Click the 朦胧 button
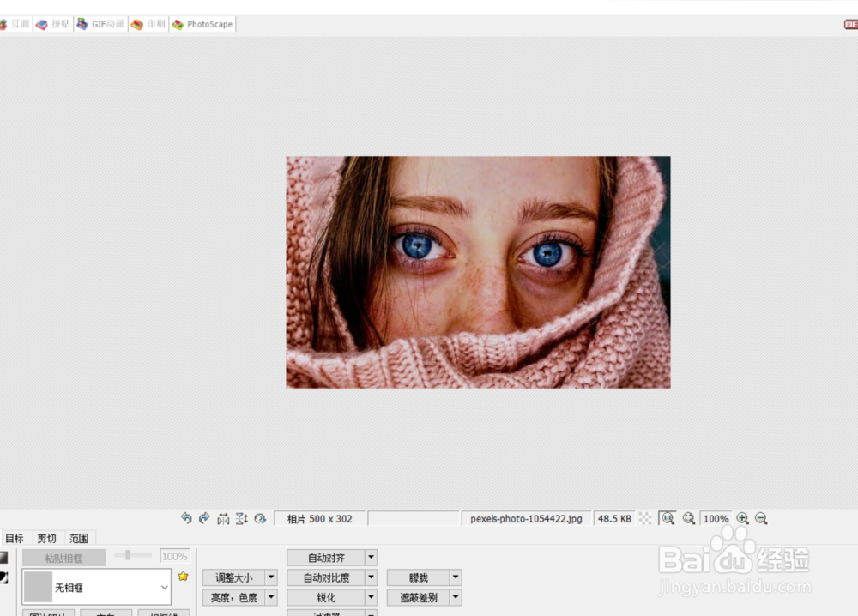The width and height of the screenshot is (858, 616). click(419, 577)
